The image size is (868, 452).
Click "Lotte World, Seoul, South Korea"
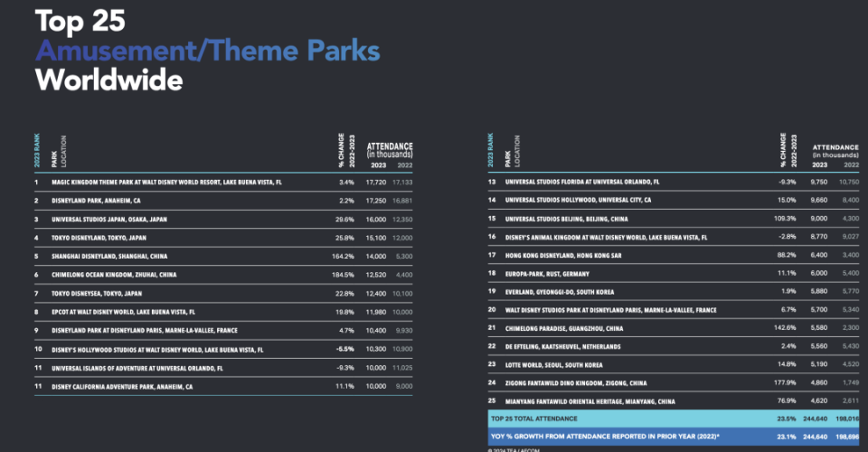553,365
